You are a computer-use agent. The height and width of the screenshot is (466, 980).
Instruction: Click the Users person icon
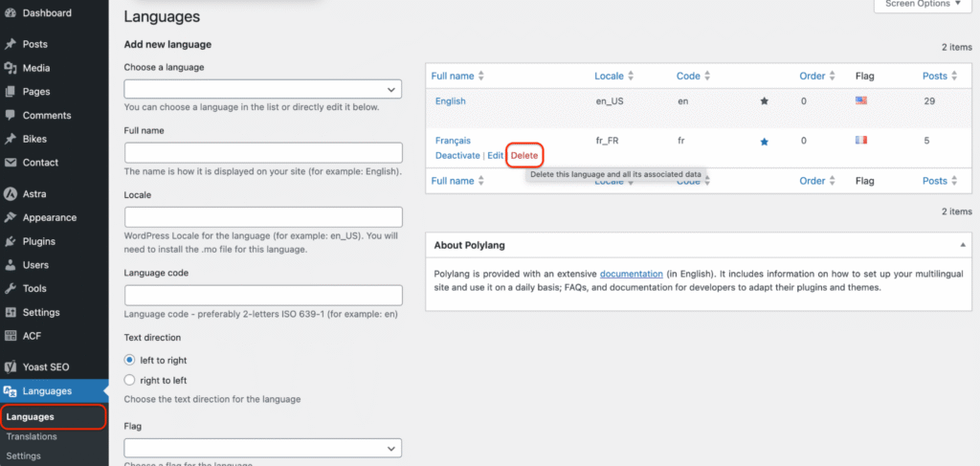10,265
